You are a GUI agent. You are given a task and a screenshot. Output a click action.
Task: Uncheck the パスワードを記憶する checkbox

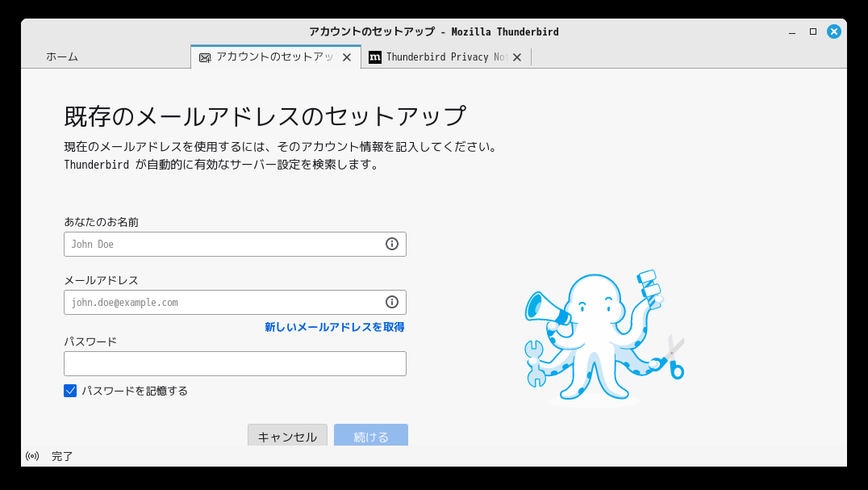click(70, 391)
